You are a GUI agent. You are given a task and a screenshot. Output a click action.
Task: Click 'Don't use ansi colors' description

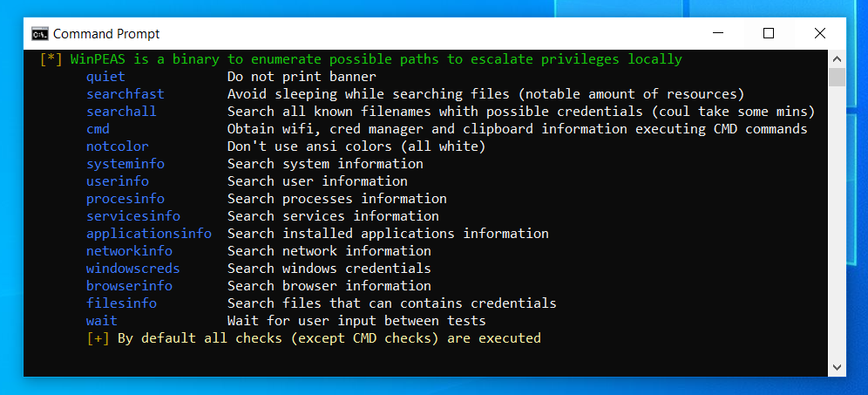coord(356,146)
